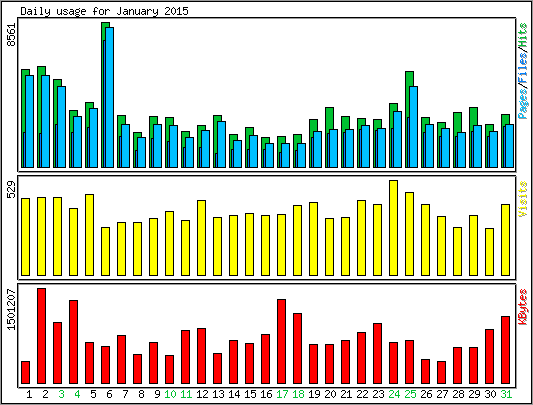Image resolution: width=533 pixels, height=405 pixels.
Task: Select day label 15 on x-axis
Action: (250, 394)
